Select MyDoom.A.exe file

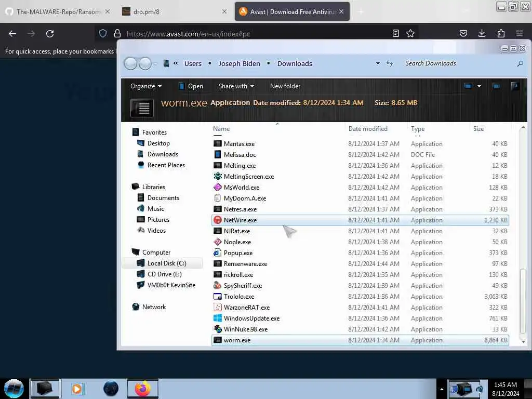360,198
